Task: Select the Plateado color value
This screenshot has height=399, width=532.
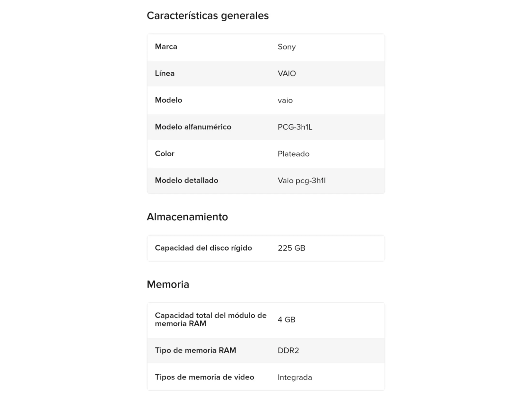Action: pos(293,154)
